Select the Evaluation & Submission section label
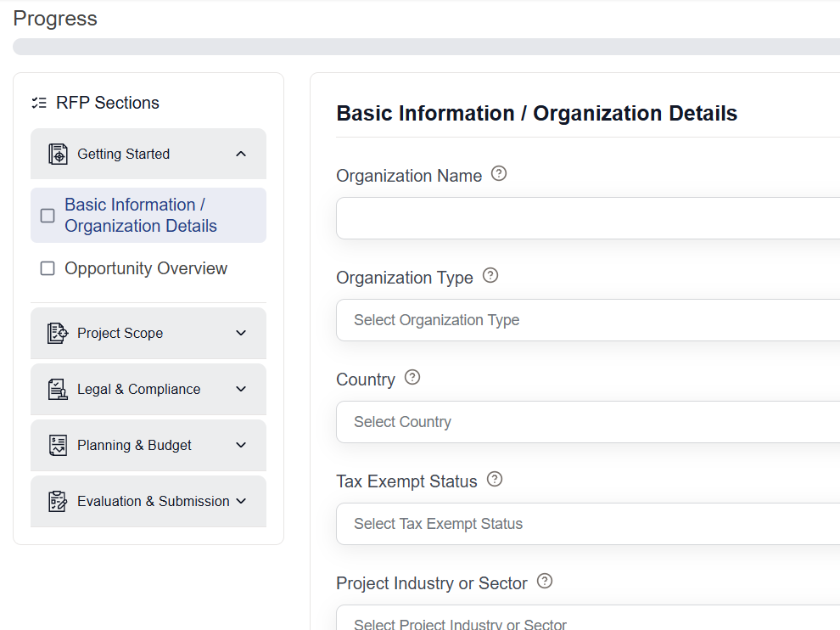840x630 pixels. (x=154, y=501)
